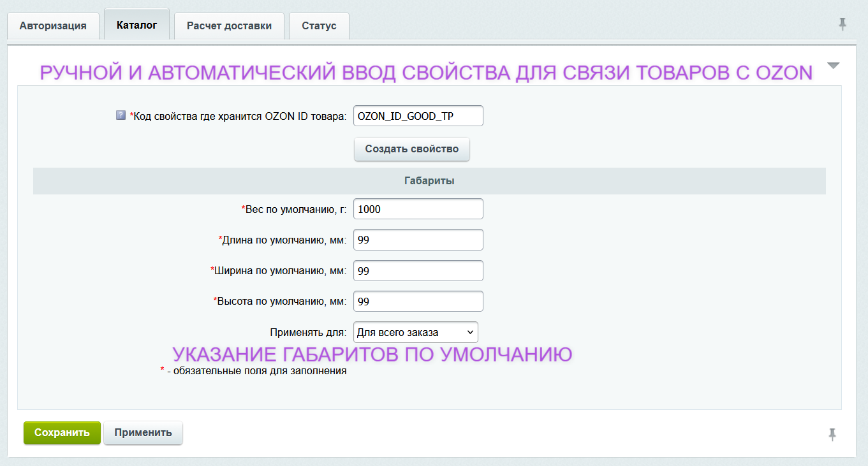Click the Длина по умолчанию field
The width and height of the screenshot is (868, 466).
pyautogui.click(x=418, y=240)
